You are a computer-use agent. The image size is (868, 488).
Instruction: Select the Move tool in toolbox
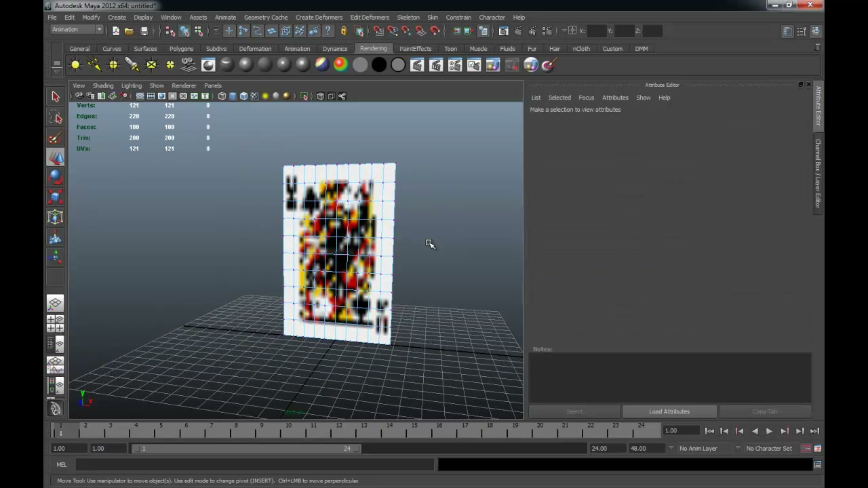tap(56, 157)
